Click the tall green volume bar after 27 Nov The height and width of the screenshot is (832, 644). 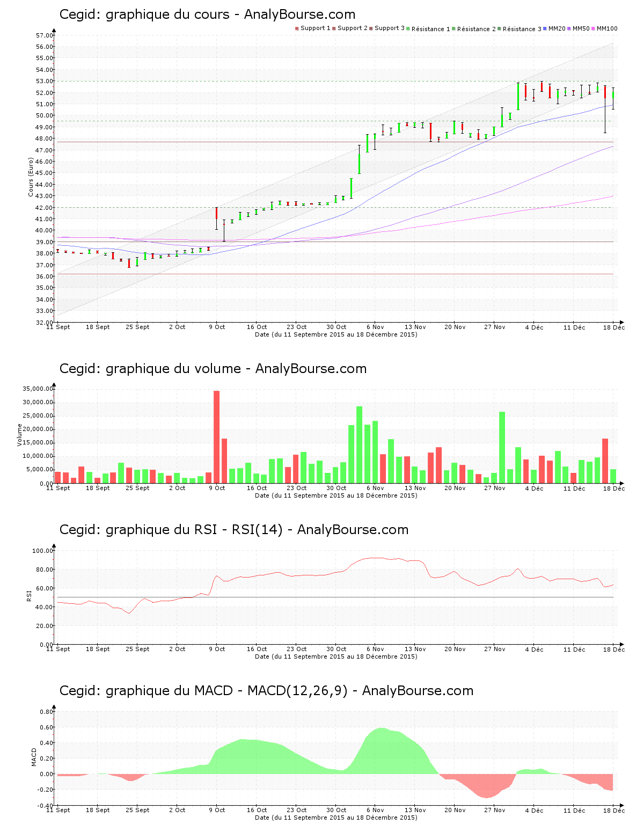coord(502,447)
